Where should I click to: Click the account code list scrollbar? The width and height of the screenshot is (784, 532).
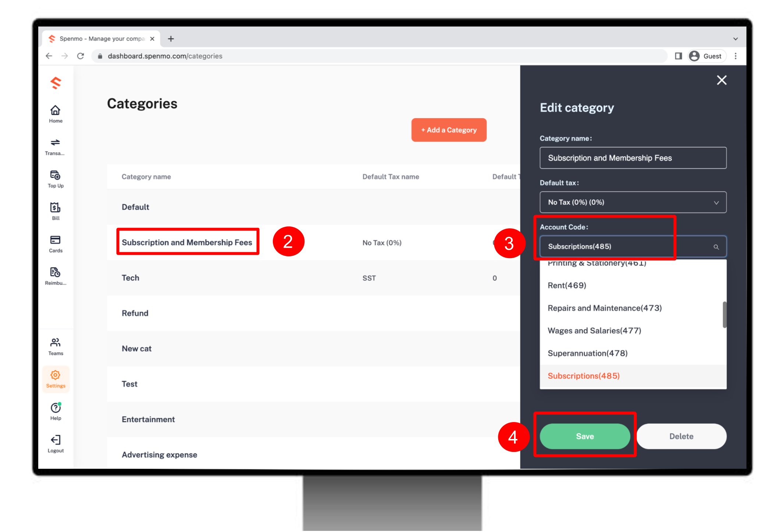pos(724,315)
